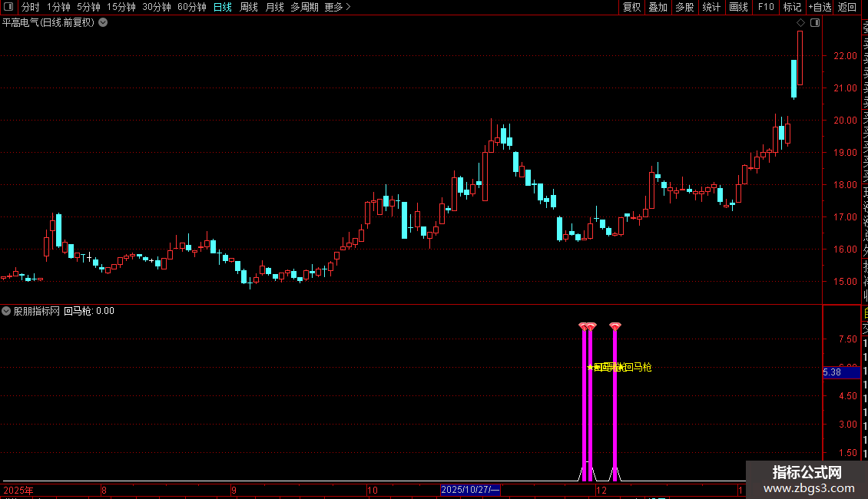Switch to 日线 daily chart
Image resolution: width=868 pixels, height=499 pixels.
[x=223, y=7]
